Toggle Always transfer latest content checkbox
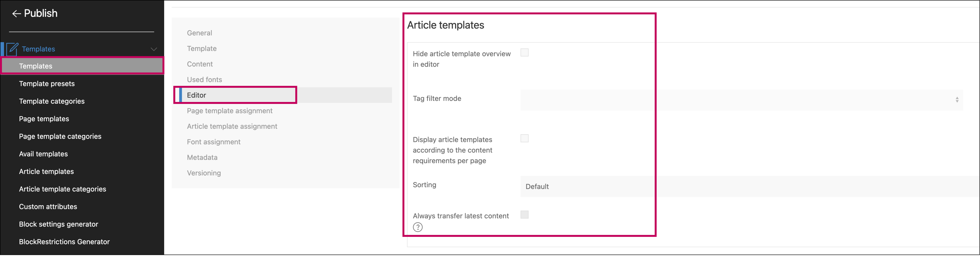Viewport: 980px width, 256px height. (x=525, y=215)
